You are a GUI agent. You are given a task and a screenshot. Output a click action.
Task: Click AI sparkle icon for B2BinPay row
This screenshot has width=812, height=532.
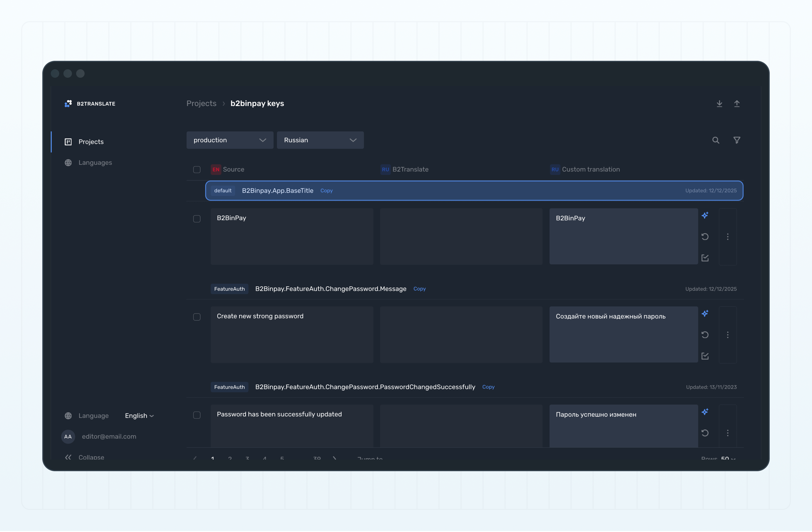705,215
